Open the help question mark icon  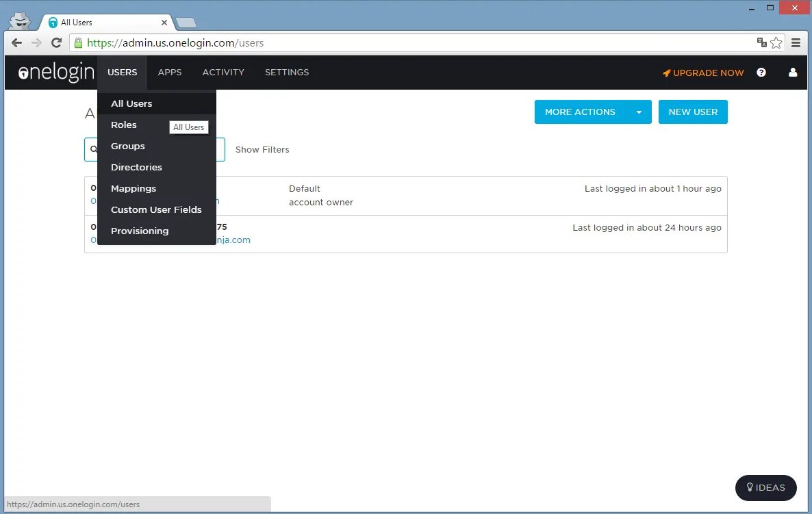[761, 73]
